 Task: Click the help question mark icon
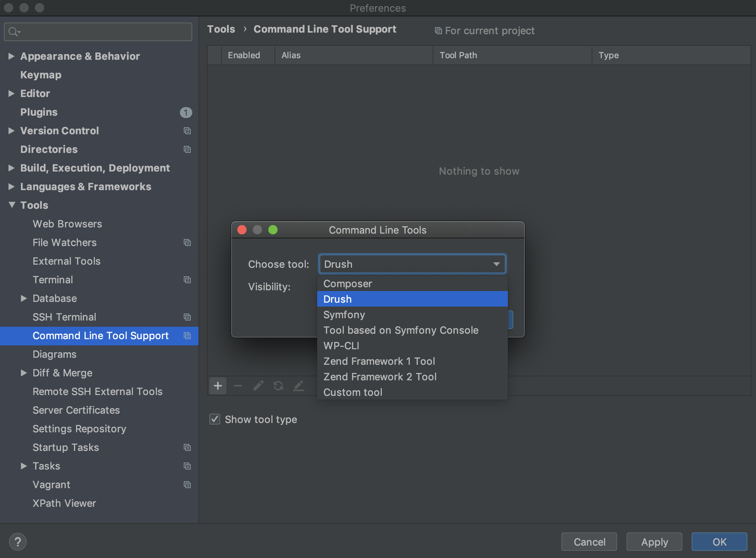[x=18, y=542]
